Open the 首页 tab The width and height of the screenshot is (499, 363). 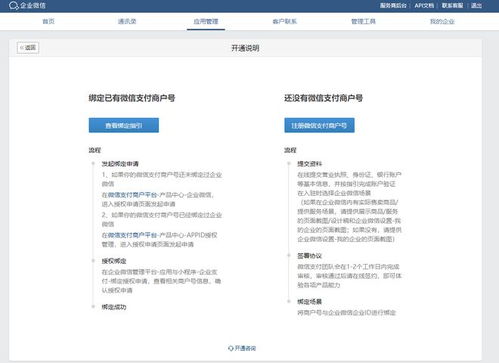click(x=48, y=21)
